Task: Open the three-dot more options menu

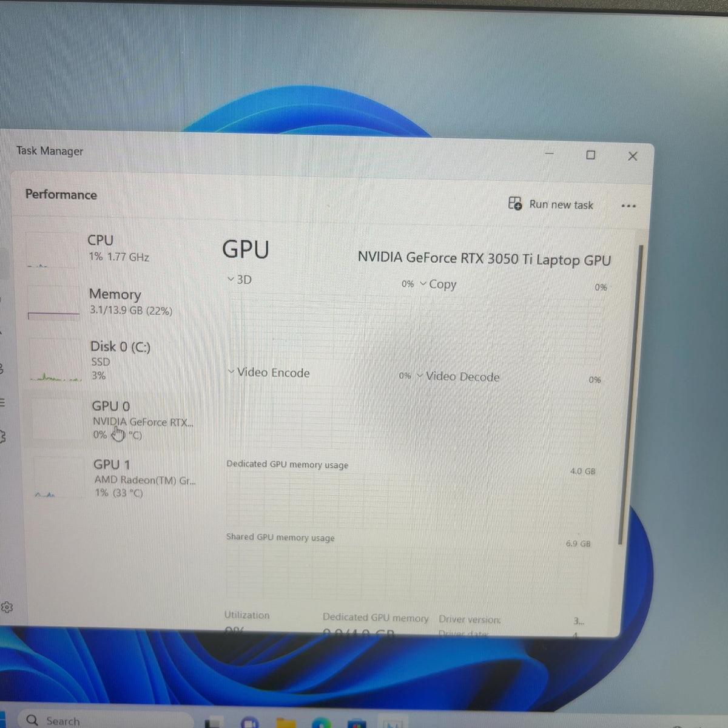Action: click(629, 206)
